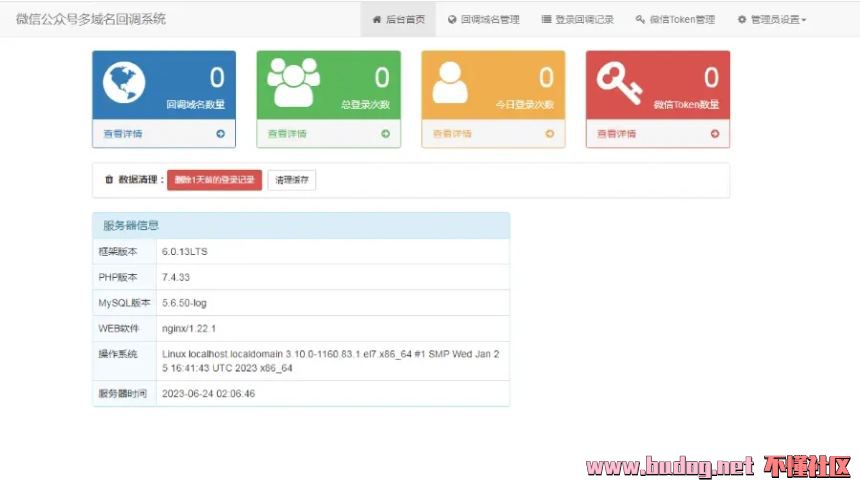Click the 清理缓存 button
This screenshot has height=487, width=860.
(292, 180)
